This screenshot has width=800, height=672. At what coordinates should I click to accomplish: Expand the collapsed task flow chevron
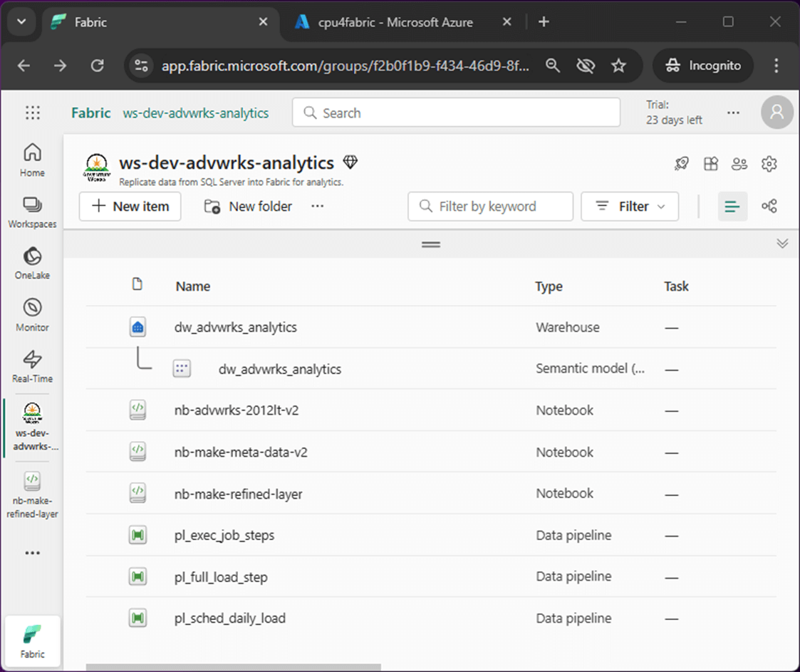tap(782, 244)
